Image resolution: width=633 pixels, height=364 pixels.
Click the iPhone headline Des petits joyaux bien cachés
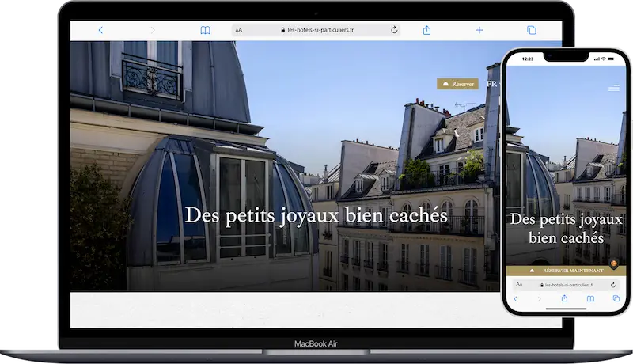[x=566, y=229]
